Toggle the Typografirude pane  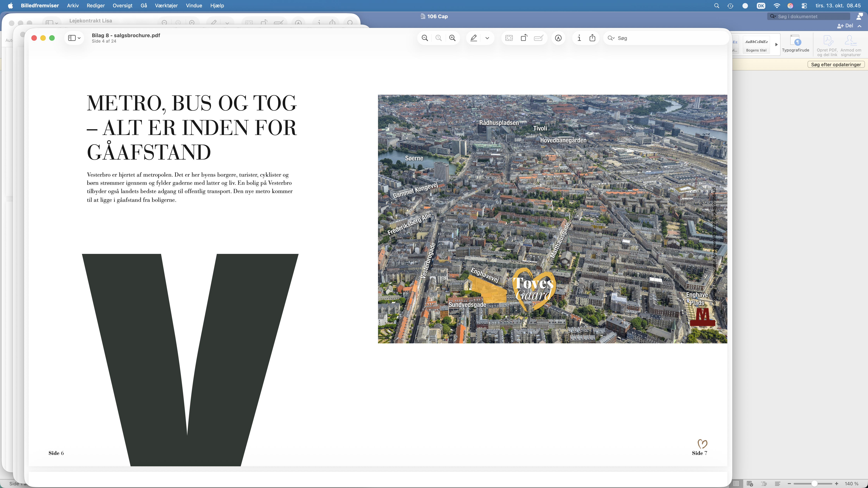coord(795,44)
